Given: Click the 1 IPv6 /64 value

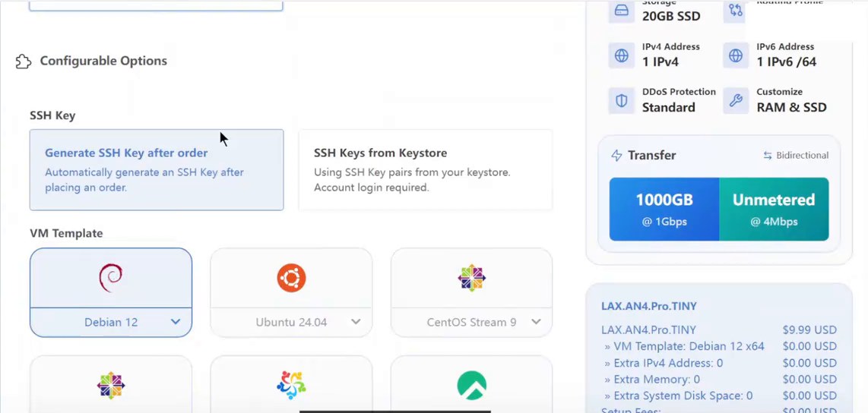Looking at the screenshot, I should [786, 62].
